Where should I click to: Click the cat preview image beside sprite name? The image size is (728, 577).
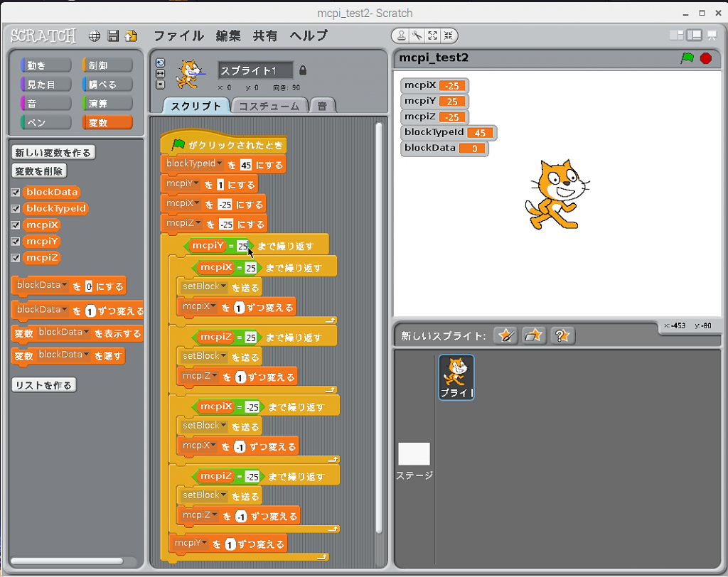[x=190, y=75]
